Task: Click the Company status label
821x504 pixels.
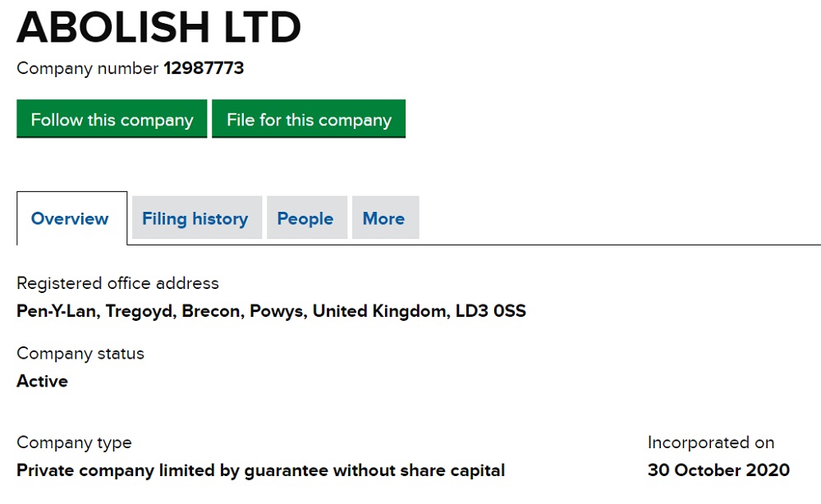Action: pos(80,354)
